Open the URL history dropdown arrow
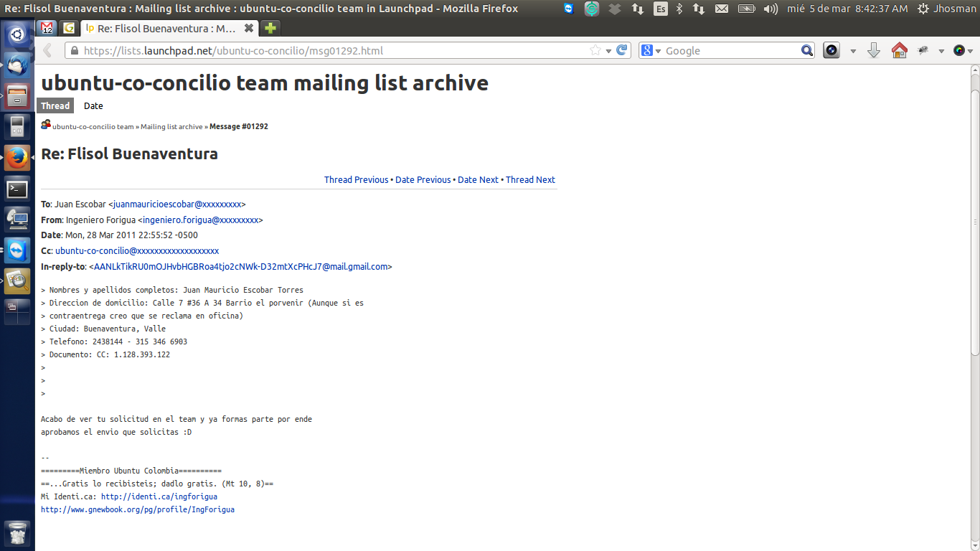 pos(609,51)
